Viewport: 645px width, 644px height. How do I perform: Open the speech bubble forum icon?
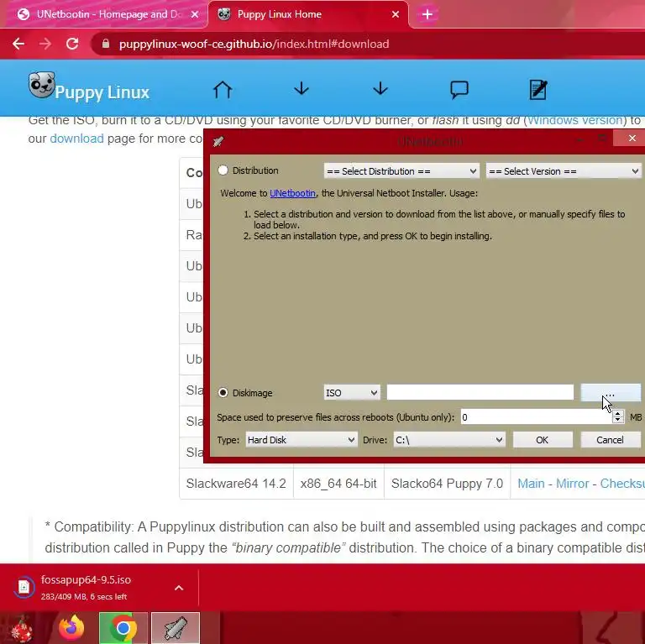coord(459,90)
